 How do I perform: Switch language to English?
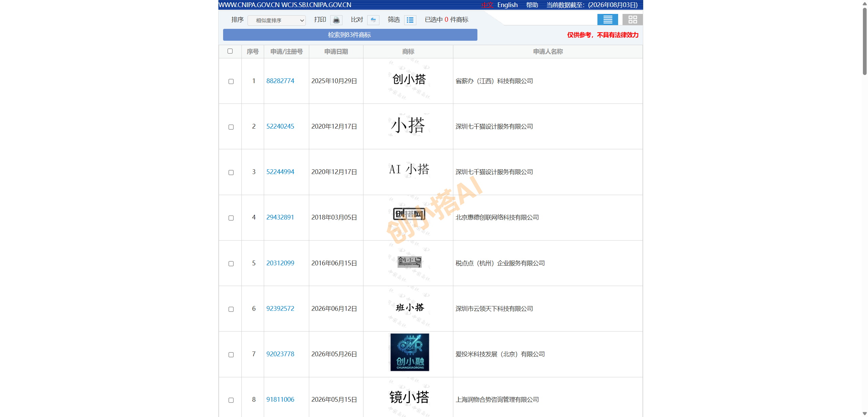(x=507, y=5)
